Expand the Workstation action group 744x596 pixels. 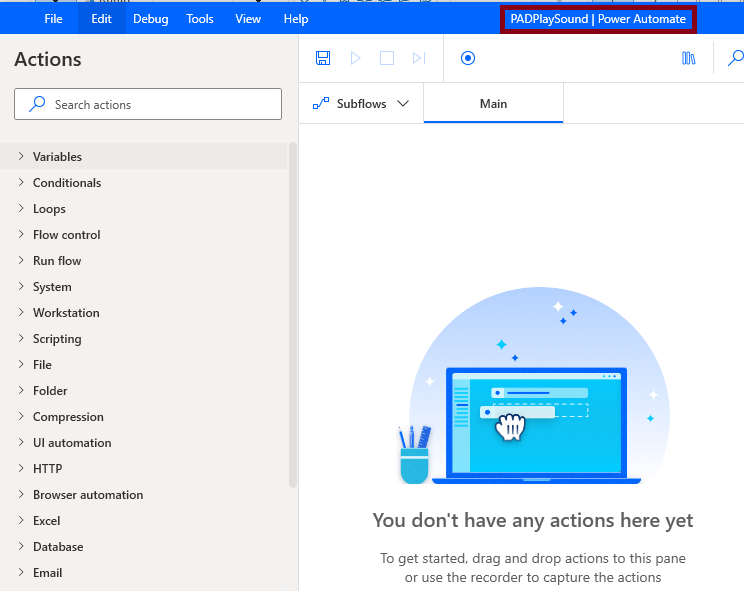tap(143, 313)
